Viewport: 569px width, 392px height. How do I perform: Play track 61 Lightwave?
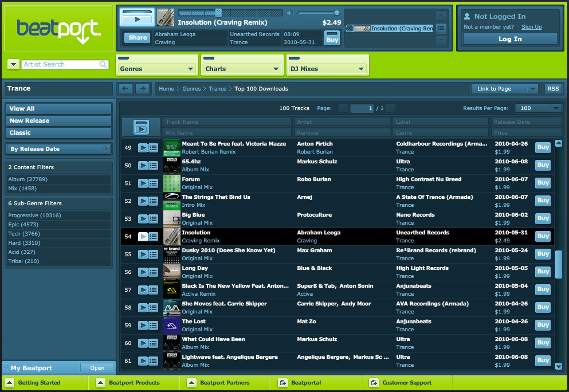143,361
